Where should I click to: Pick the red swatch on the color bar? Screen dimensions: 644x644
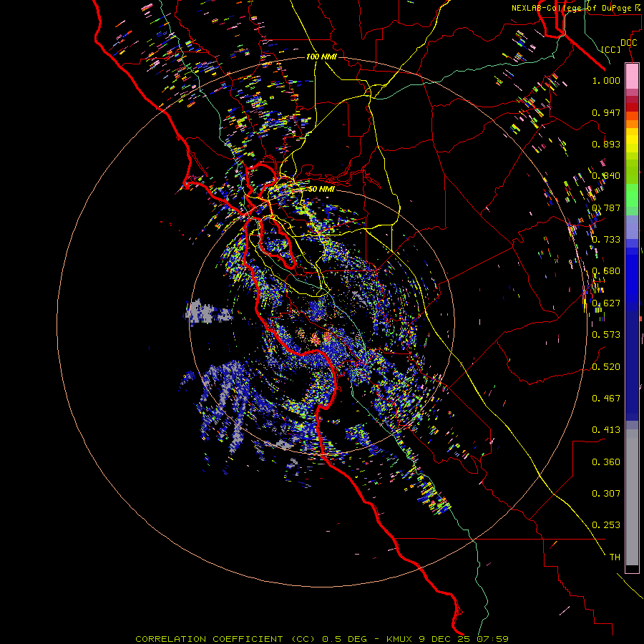click(632, 107)
